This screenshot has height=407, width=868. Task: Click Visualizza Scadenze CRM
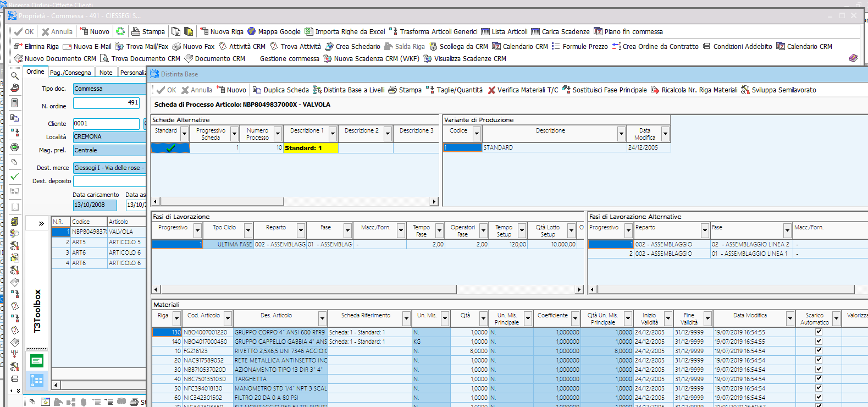click(465, 58)
